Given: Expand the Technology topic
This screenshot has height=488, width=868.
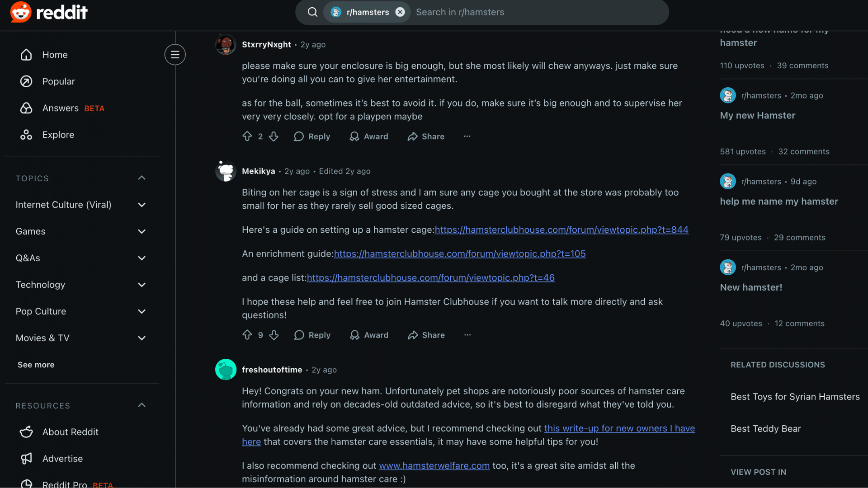Looking at the screenshot, I should pos(142,285).
